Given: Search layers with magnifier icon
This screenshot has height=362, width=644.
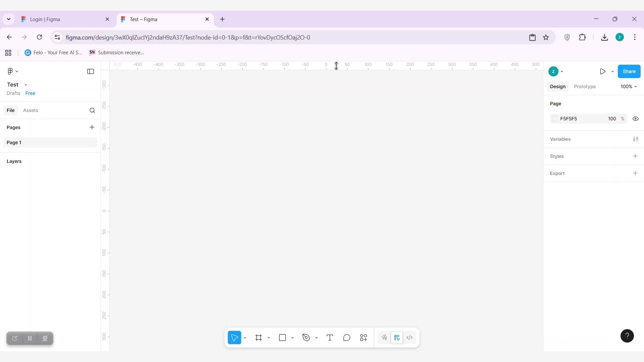Looking at the screenshot, I should point(92,110).
